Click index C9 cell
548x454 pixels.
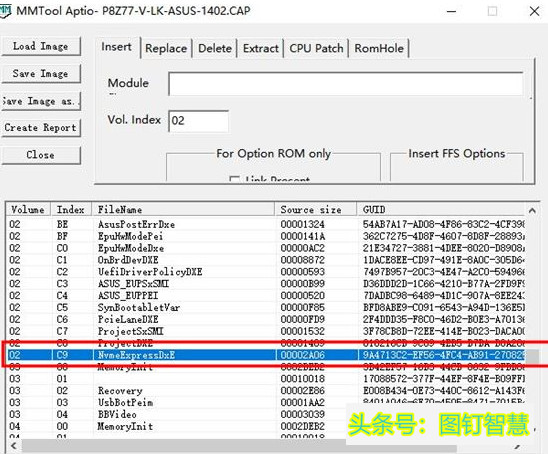coord(62,355)
